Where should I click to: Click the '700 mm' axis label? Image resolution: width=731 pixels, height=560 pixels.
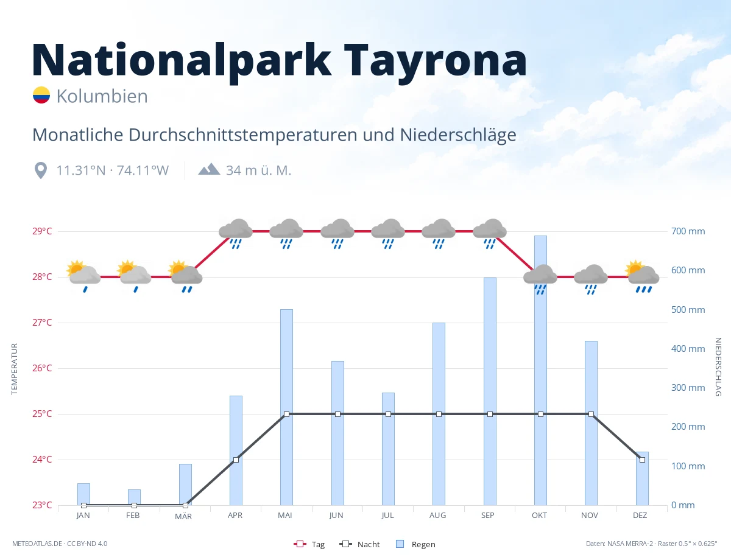689,231
